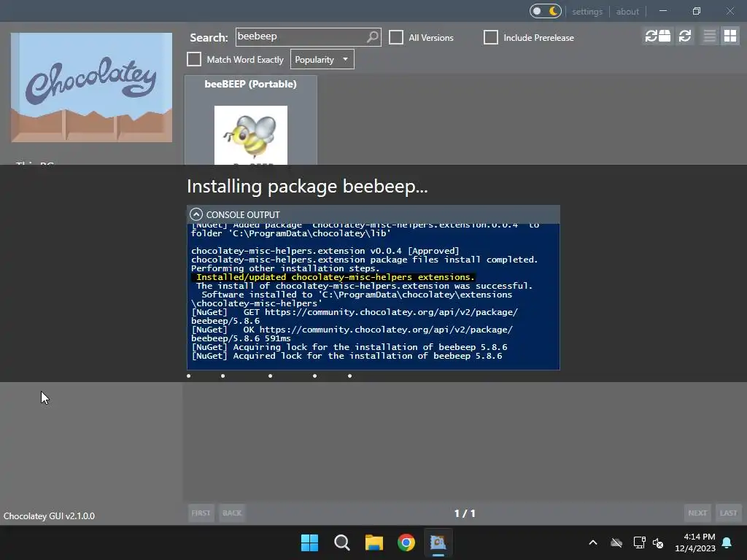This screenshot has height=560, width=747.
Task: Click the OneDrive cloud tray icon
Action: pyautogui.click(x=616, y=542)
